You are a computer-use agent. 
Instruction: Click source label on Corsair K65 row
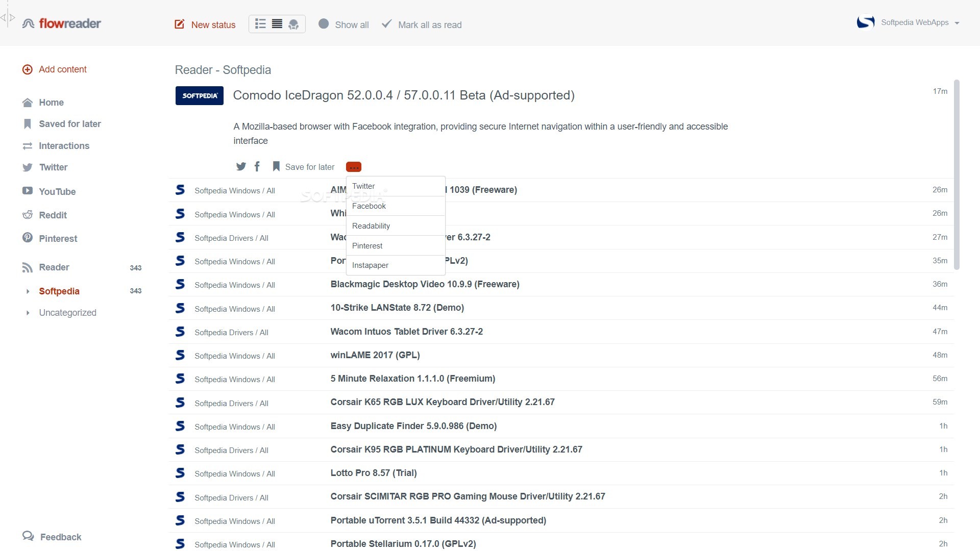(231, 403)
